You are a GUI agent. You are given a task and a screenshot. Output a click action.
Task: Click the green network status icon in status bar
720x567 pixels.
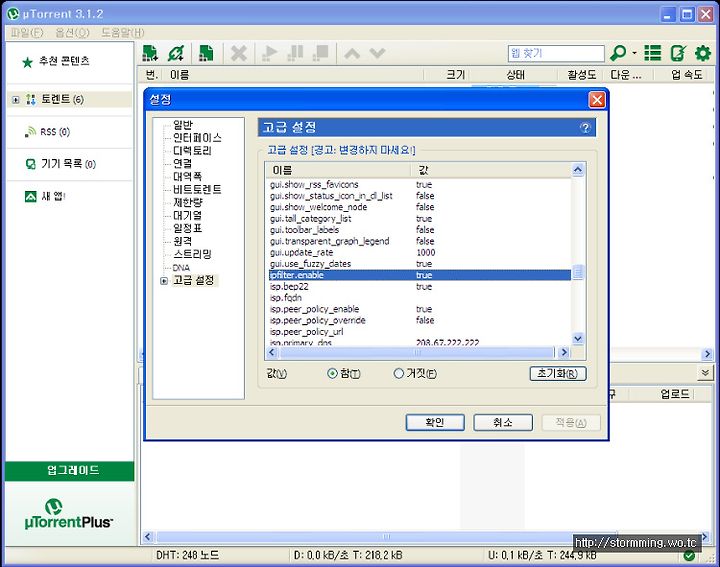[689, 556]
